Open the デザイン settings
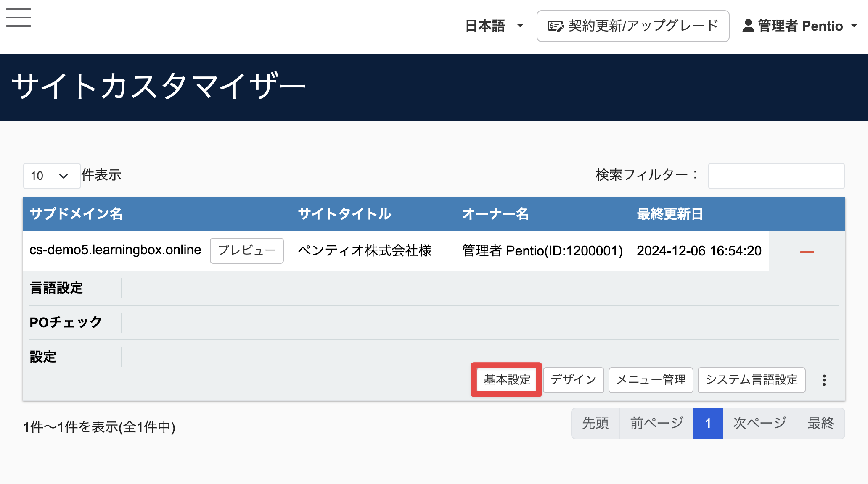The height and width of the screenshot is (484, 868). point(574,380)
